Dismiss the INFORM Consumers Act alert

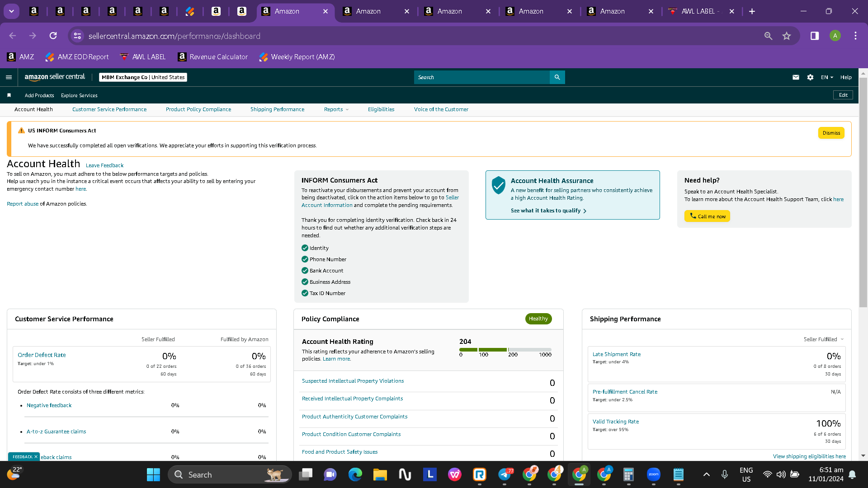pyautogui.click(x=831, y=133)
